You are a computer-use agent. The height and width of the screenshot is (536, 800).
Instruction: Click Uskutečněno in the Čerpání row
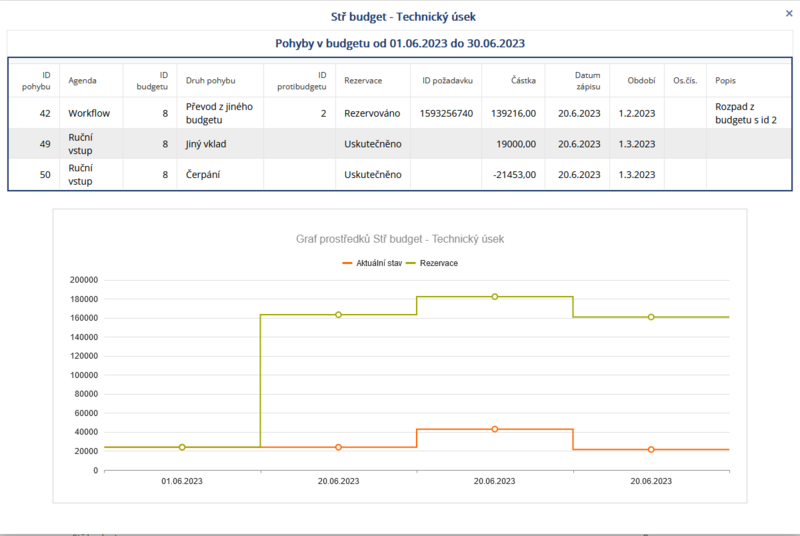[372, 174]
